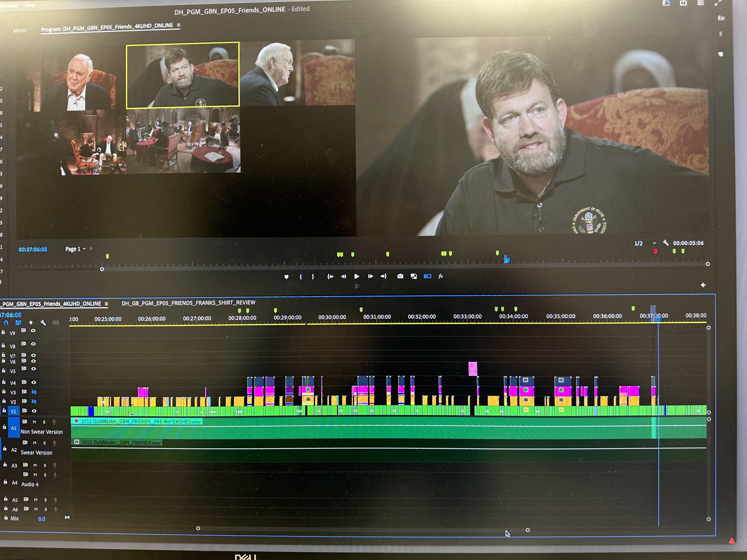Viewport: 747px width, 560px height.
Task: Toggle timeline snapping magnet icon
Action: click(6, 323)
